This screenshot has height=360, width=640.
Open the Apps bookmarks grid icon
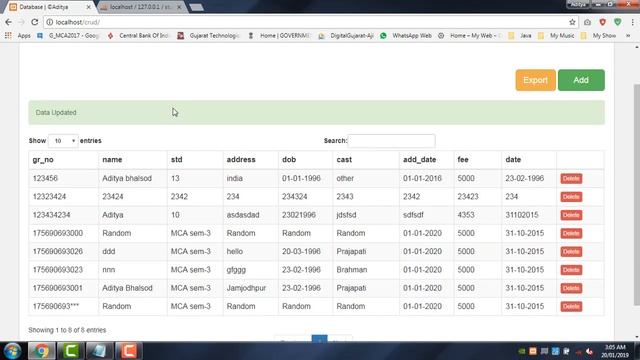(8, 36)
